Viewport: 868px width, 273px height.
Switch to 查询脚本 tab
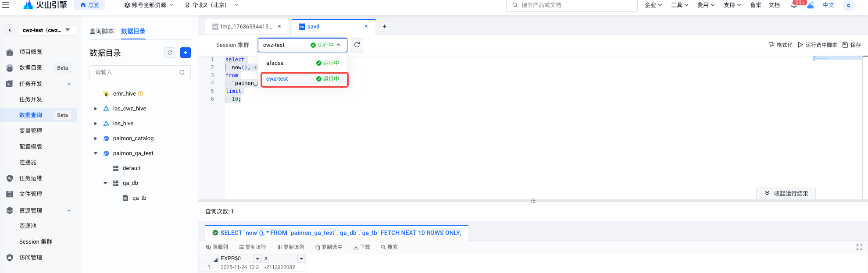(x=102, y=31)
